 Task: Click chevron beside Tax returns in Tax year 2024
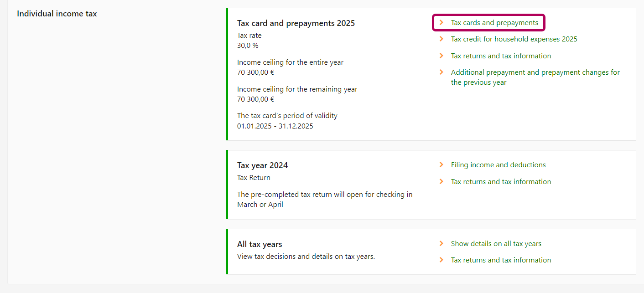441,181
